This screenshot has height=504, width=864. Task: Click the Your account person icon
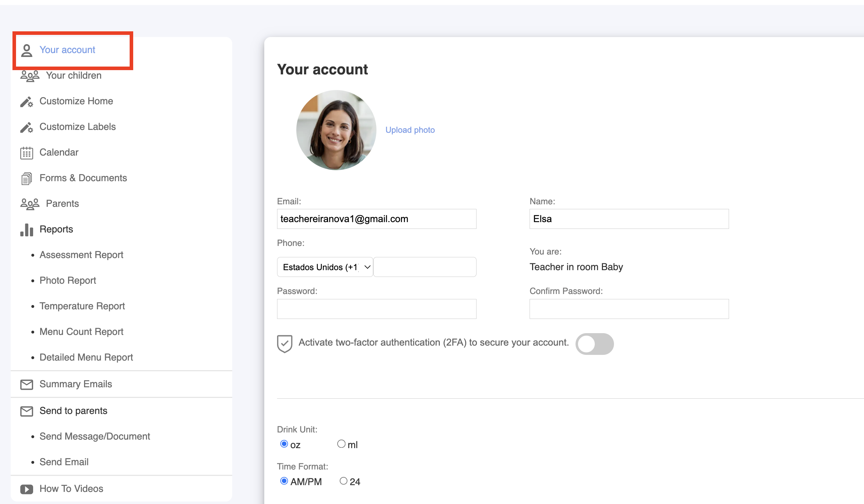coord(27,50)
